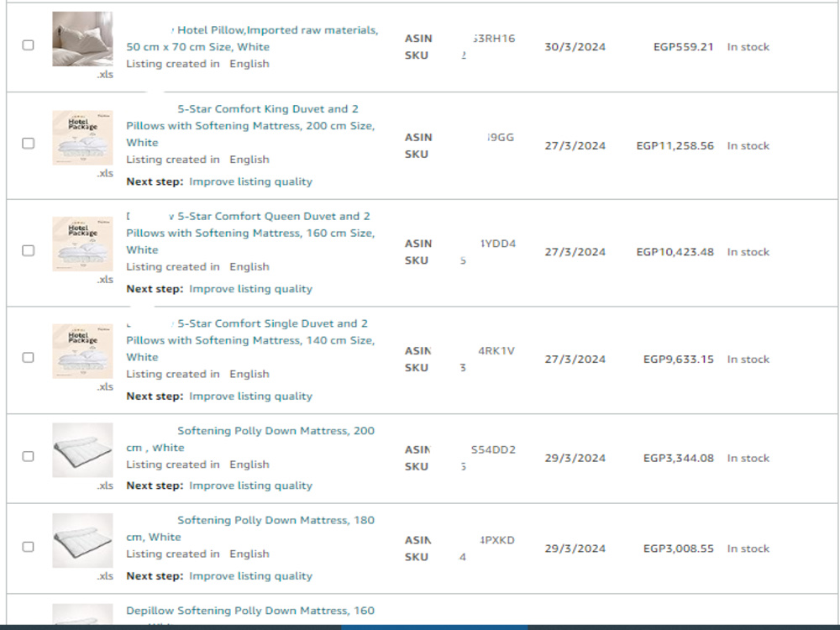This screenshot has height=630, width=840.
Task: Follow Improve listing quality for 180 cm mattress
Action: pyautogui.click(x=250, y=576)
